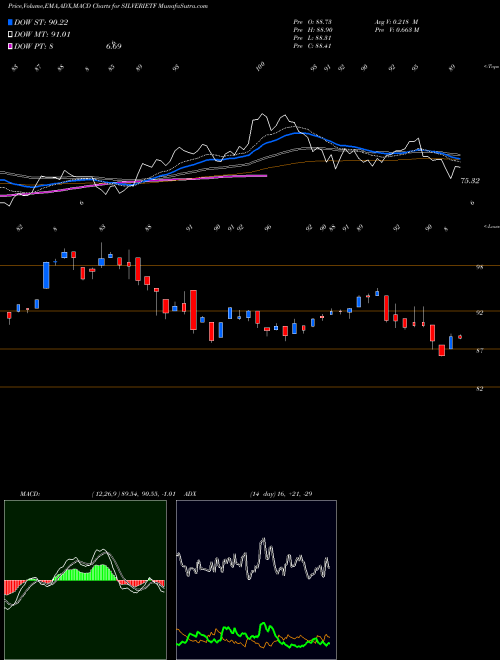Click the 82 price level label
Image resolution: width=500 pixels, height=660 pixels.
[x=479, y=389]
